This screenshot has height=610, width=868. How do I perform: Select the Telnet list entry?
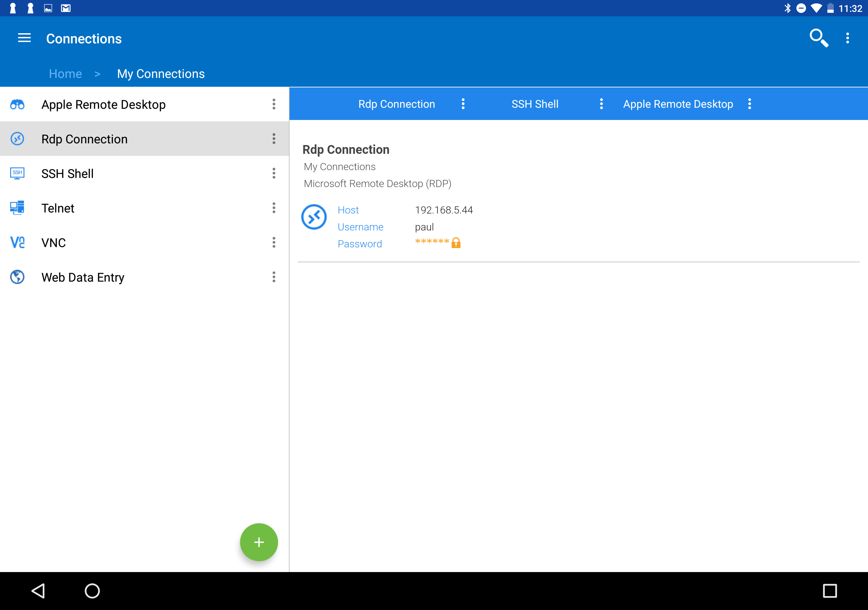click(x=144, y=208)
